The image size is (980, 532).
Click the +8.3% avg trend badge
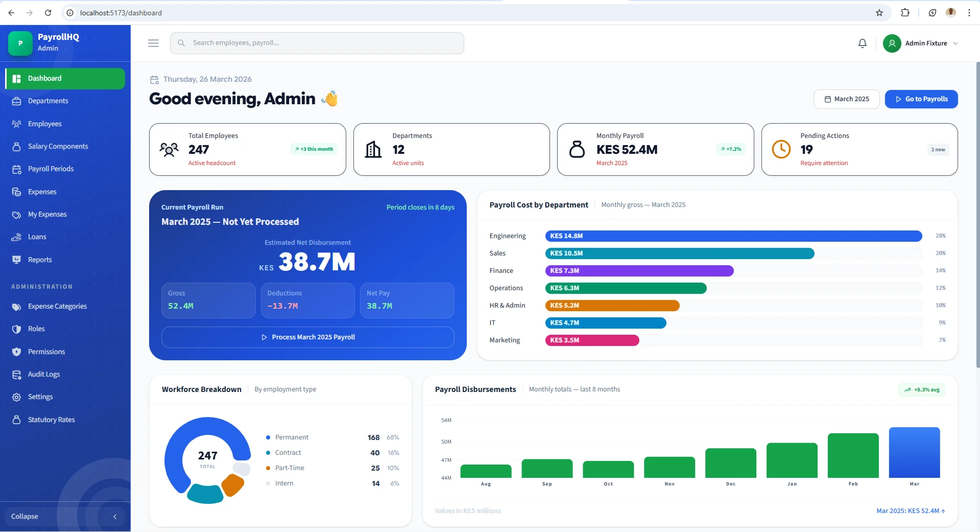coord(922,390)
